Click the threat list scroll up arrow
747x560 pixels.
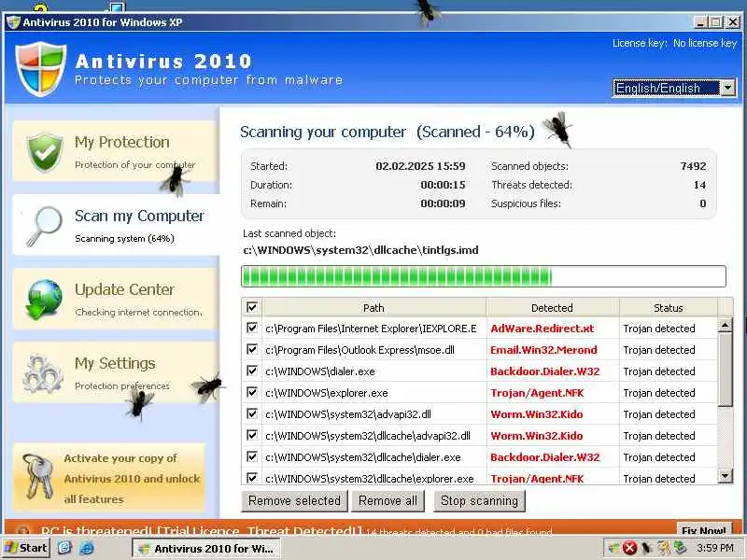(726, 325)
